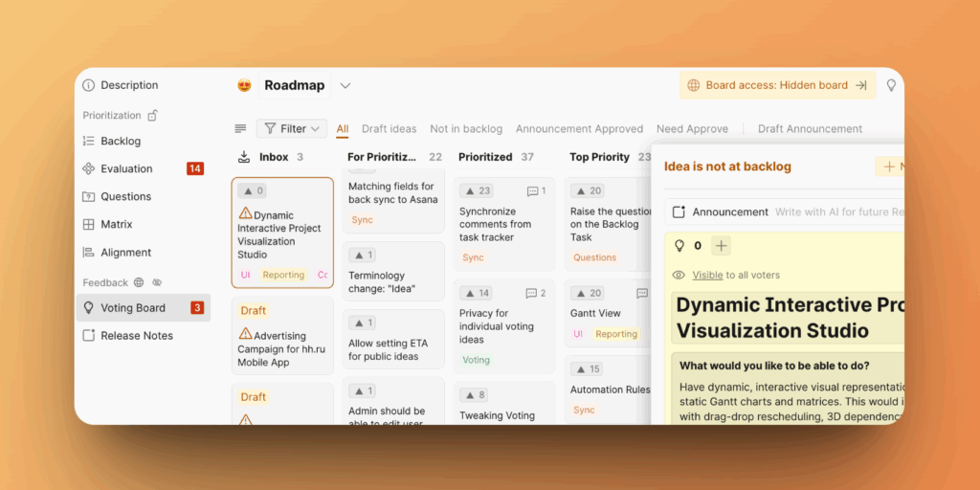Toggle the eye icon beside Visible to voters
Image resolution: width=980 pixels, height=490 pixels.
pos(679,276)
